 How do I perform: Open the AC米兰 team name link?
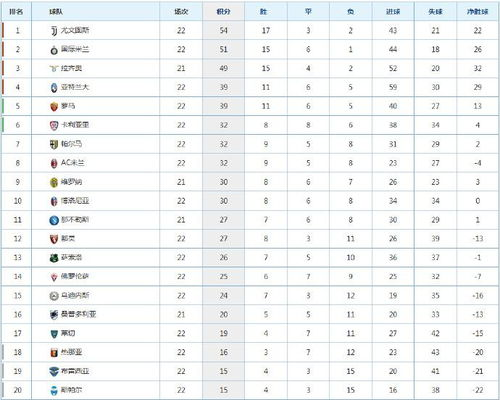coord(72,163)
